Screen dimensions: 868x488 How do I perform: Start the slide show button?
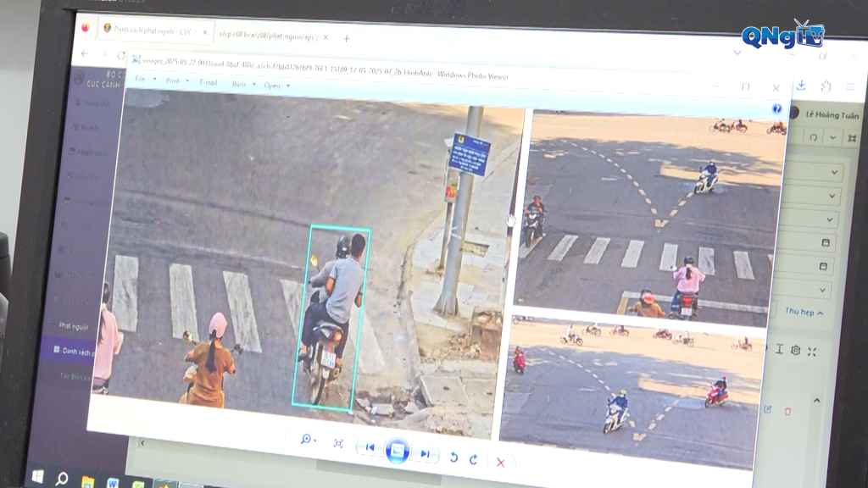click(x=397, y=451)
